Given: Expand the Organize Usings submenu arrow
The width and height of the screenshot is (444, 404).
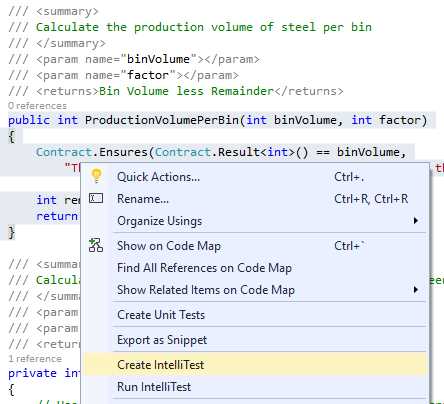Looking at the screenshot, I should point(416,221).
